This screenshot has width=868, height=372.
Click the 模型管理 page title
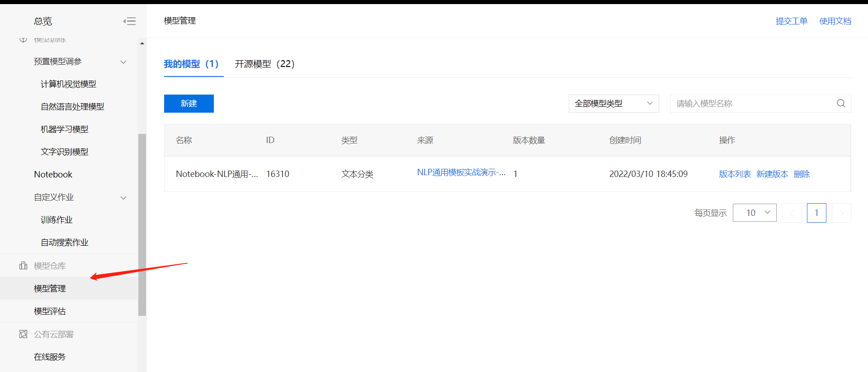coord(180,21)
